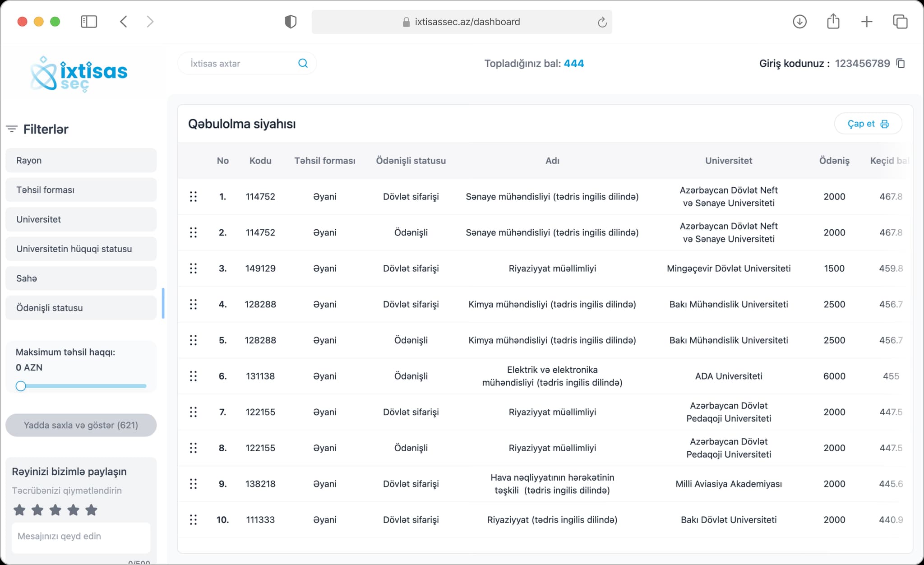Click drag handle for row 4

click(193, 304)
